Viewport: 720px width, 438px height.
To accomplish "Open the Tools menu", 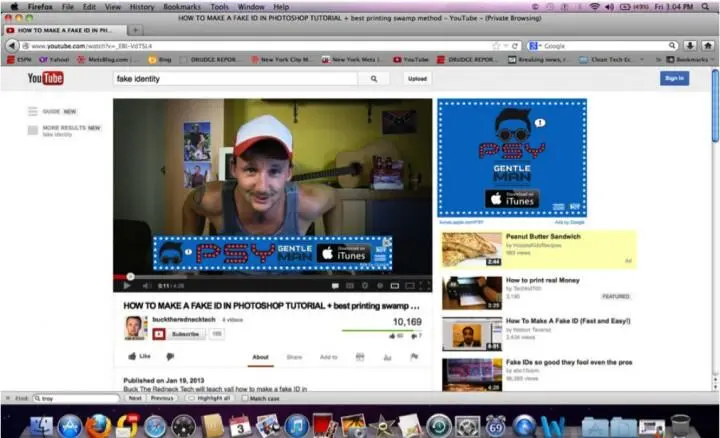I will [x=219, y=7].
